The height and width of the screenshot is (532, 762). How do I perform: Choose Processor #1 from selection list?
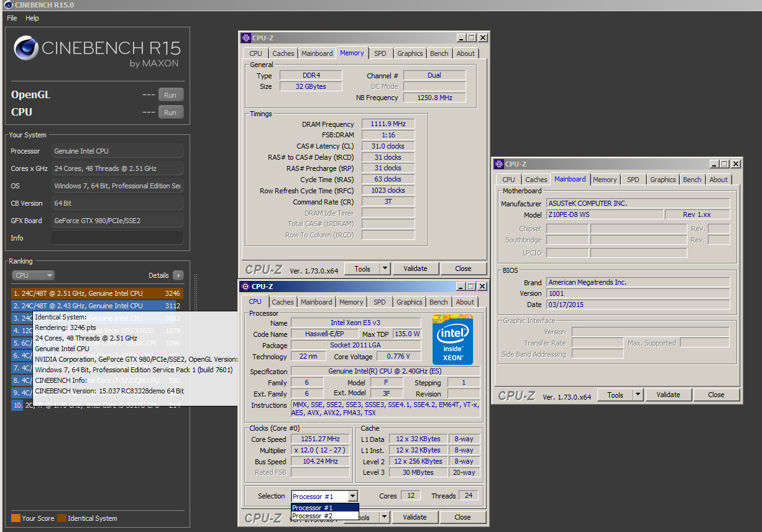tap(325, 508)
